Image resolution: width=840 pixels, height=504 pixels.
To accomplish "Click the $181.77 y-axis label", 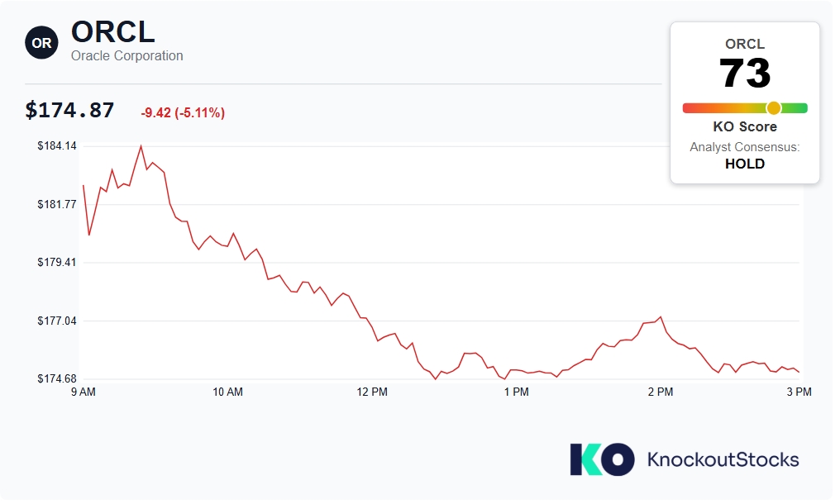I will click(x=57, y=204).
